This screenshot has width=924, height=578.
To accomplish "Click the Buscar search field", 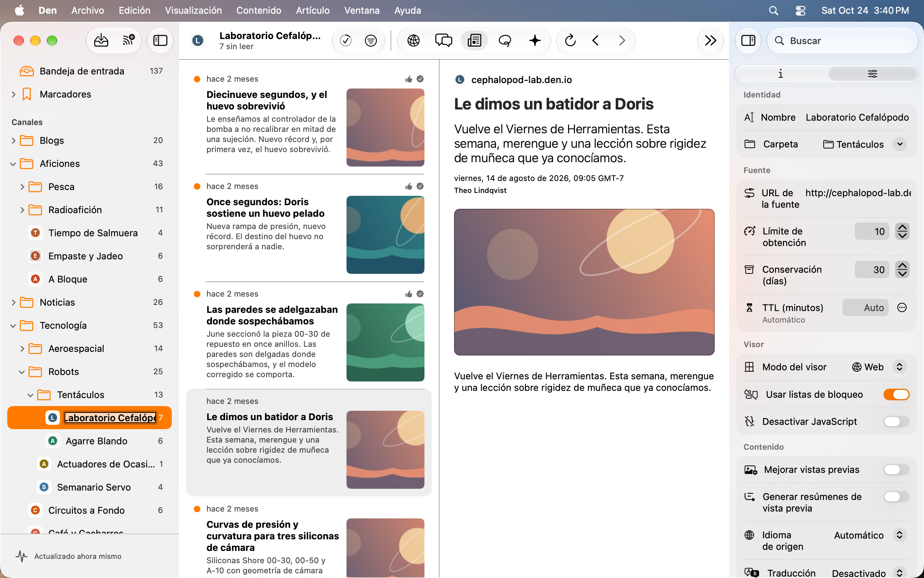I will click(842, 40).
